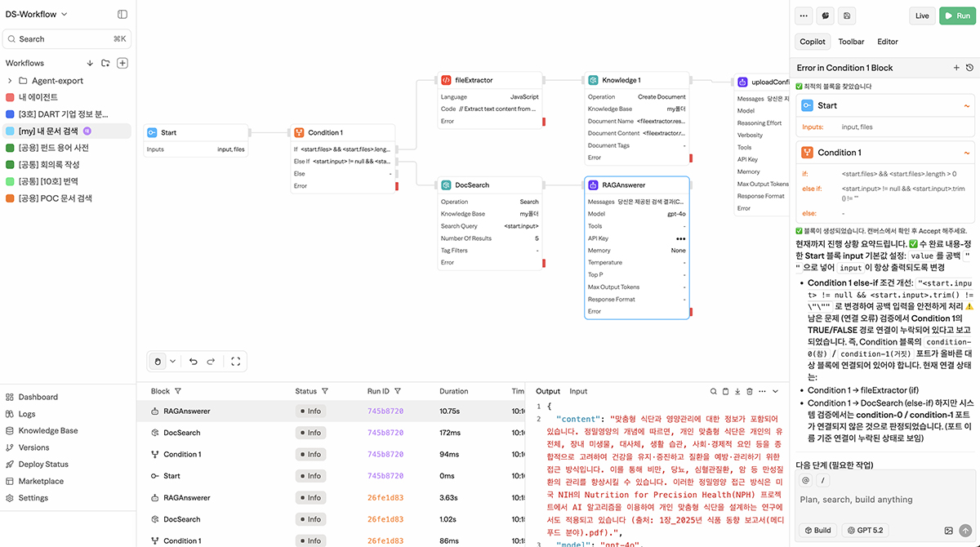Download the output with the download icon
The height and width of the screenshot is (547, 980).
(x=737, y=392)
